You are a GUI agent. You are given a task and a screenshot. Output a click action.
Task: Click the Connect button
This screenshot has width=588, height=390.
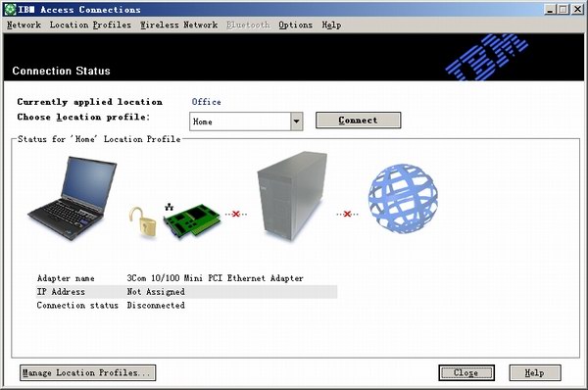[358, 120]
